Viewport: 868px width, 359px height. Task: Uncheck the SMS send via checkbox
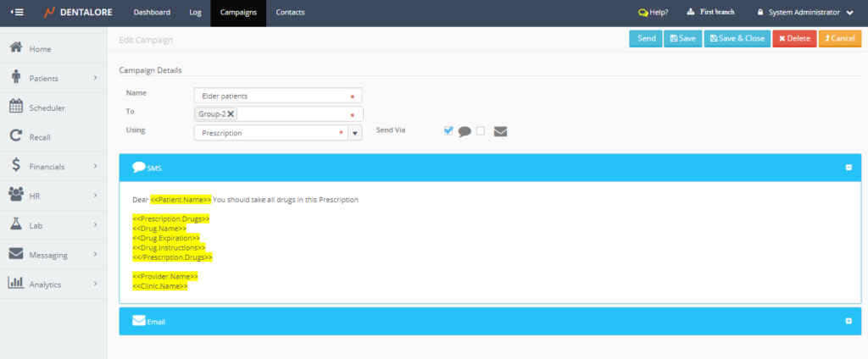pyautogui.click(x=448, y=130)
